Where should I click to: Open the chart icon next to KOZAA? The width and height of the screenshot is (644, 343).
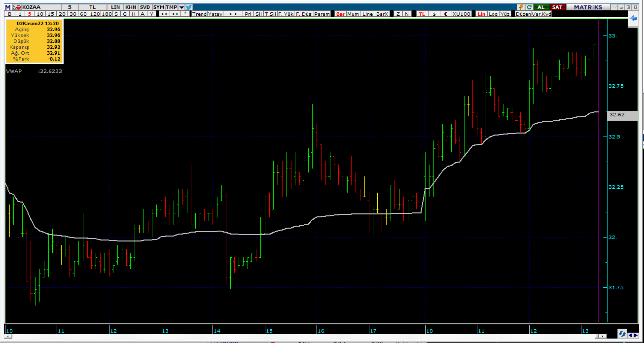pyautogui.click(x=17, y=7)
